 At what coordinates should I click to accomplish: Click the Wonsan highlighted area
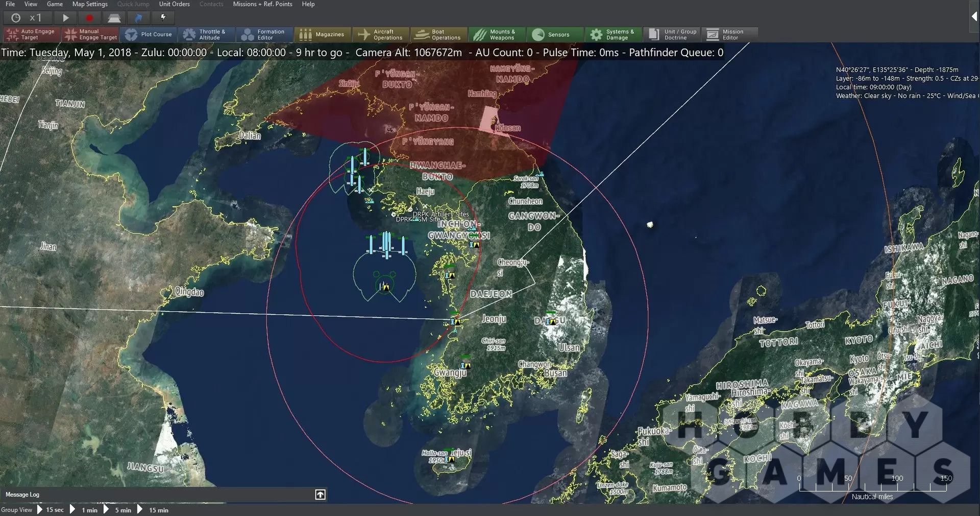[489, 120]
